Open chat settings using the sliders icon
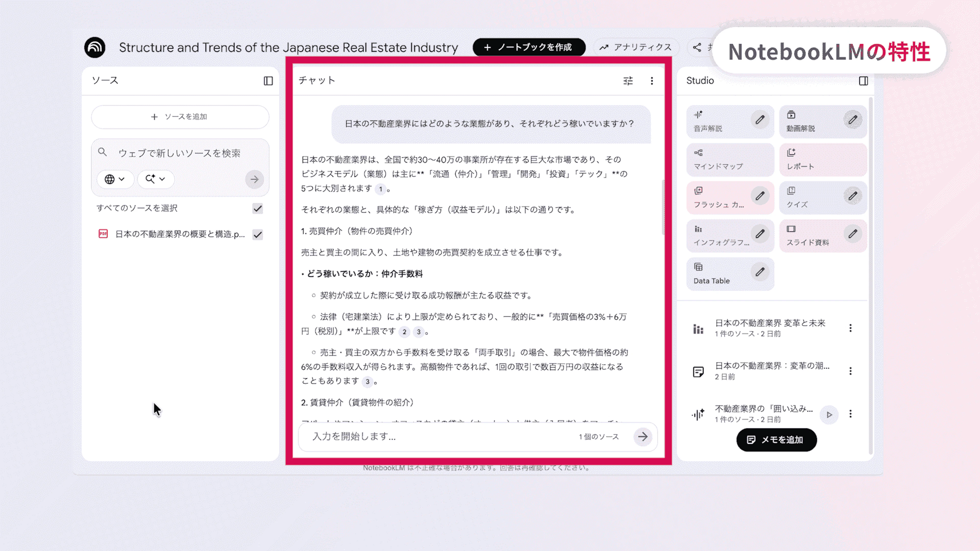The height and width of the screenshot is (551, 980). 628,81
